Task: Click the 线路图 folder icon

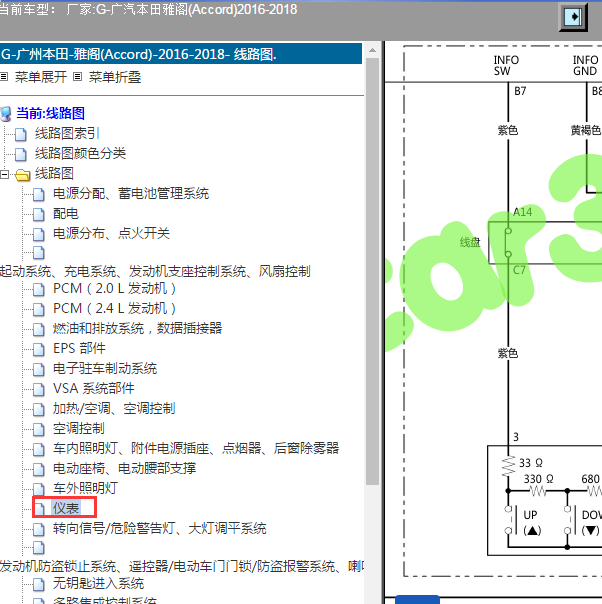Action: pyautogui.click(x=22, y=174)
